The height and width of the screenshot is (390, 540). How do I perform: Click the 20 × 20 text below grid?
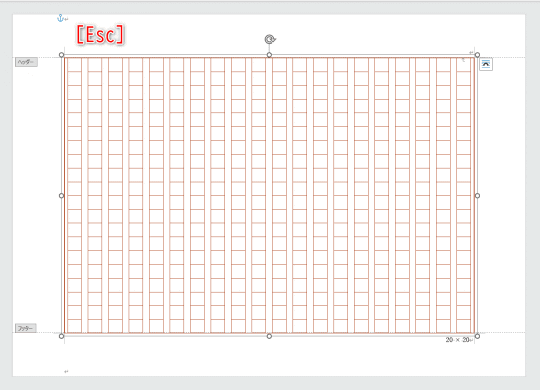tap(458, 340)
